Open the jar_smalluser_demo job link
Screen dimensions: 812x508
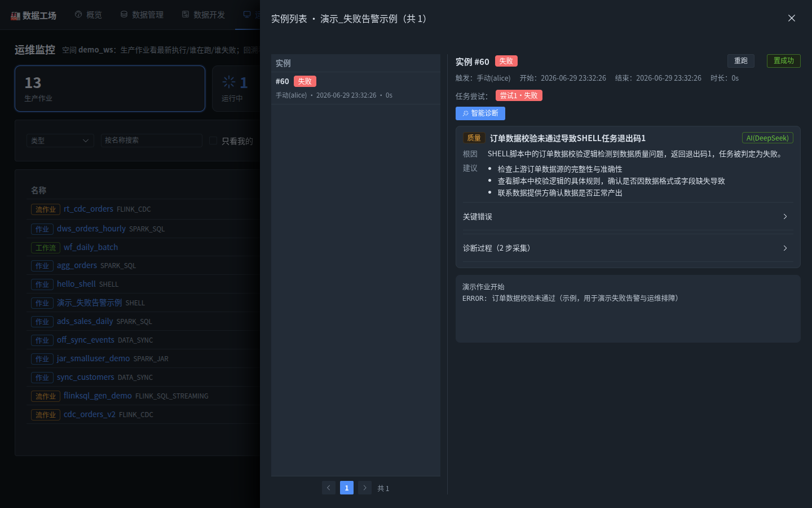(x=94, y=358)
